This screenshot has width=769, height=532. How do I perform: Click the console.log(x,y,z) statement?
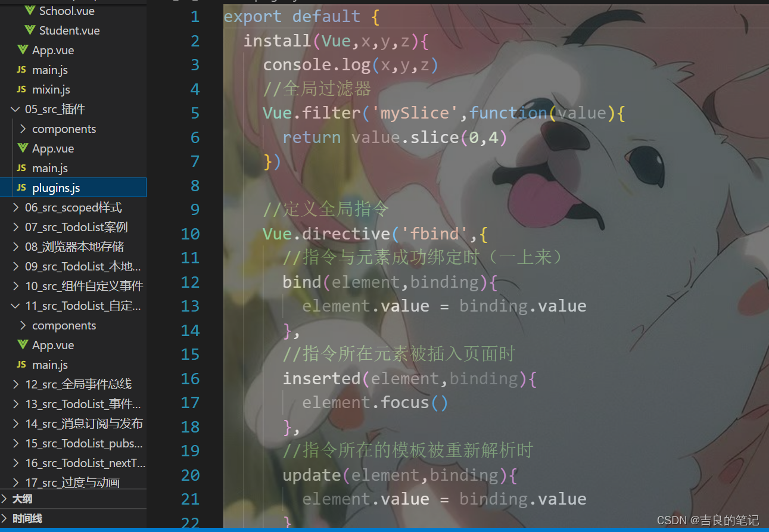pyautogui.click(x=351, y=65)
